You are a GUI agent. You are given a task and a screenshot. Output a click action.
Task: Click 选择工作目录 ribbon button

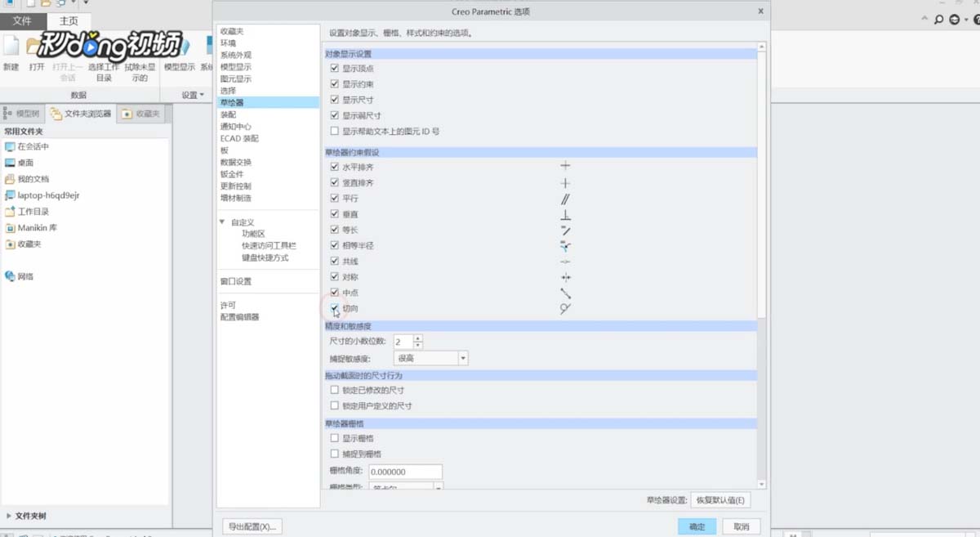104,72
